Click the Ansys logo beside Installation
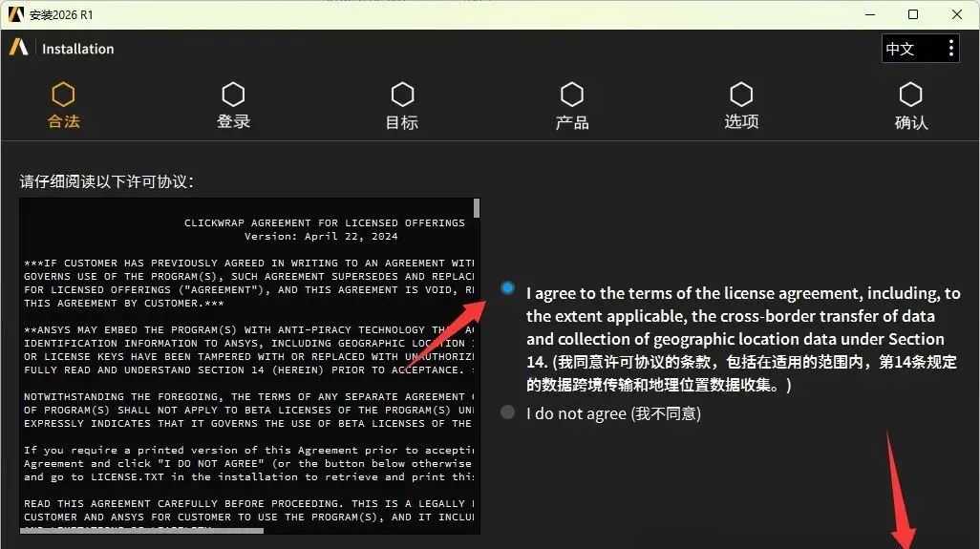 coord(19,48)
